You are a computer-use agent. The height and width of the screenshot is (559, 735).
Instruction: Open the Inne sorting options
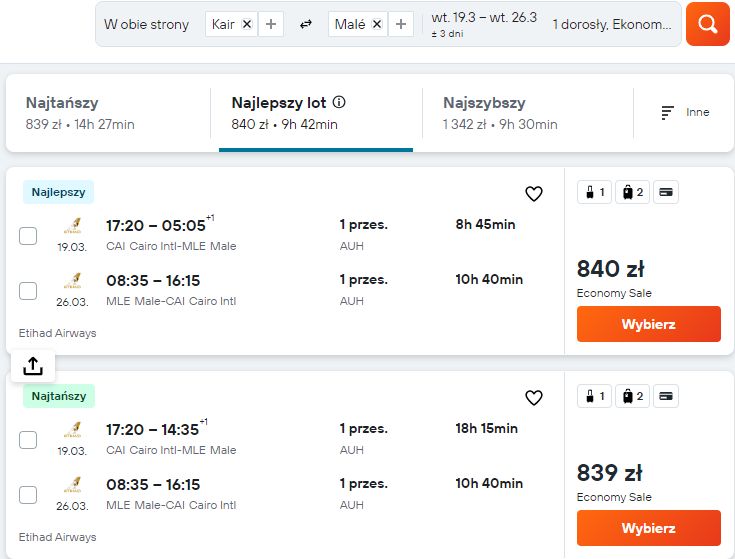tap(684, 112)
